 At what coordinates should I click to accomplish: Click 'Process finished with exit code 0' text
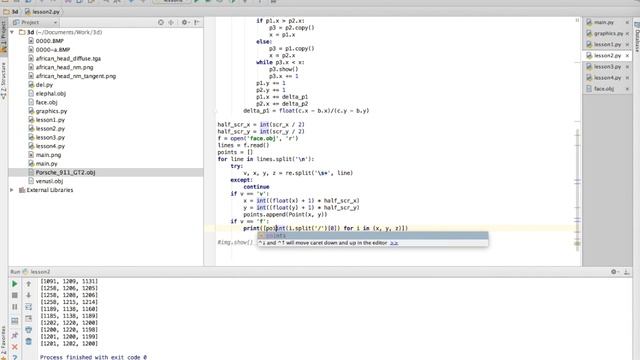[93, 357]
